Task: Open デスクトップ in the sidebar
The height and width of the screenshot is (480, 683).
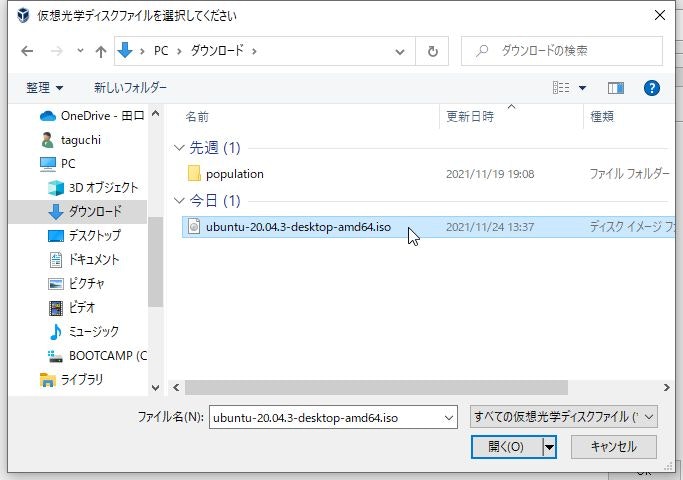Action: coord(84,236)
